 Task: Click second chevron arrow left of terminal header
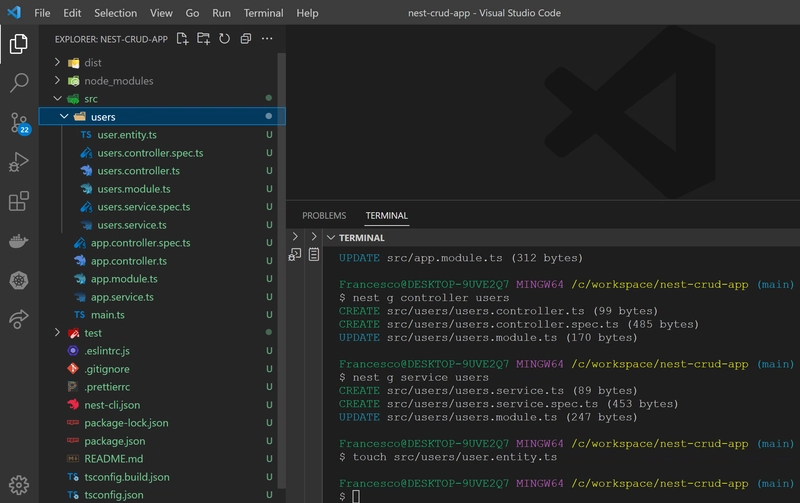pos(314,237)
